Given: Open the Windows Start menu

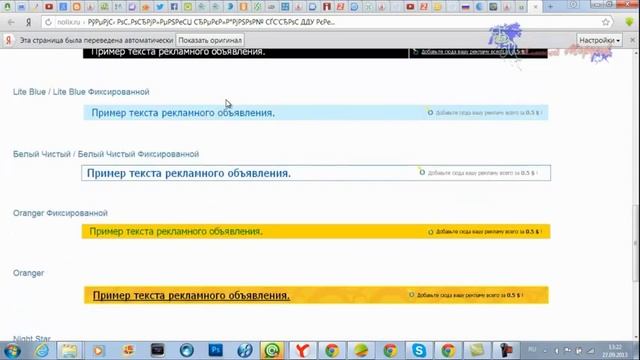Looking at the screenshot, I should coord(12,351).
